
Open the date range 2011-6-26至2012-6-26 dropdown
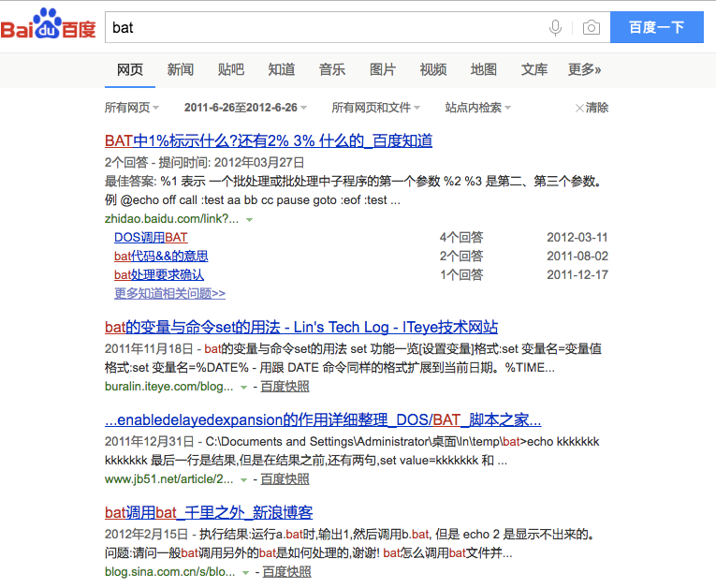click(x=245, y=108)
